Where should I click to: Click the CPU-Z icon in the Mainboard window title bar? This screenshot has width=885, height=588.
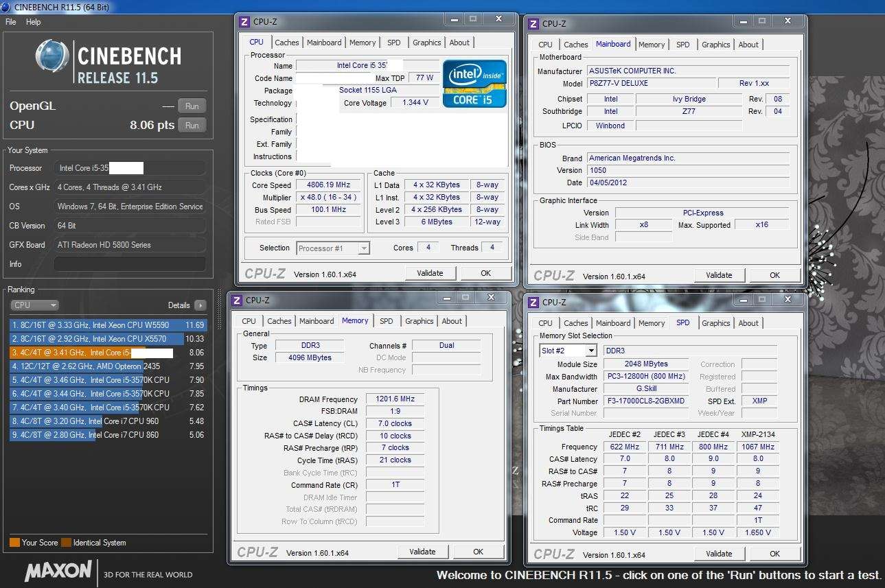click(533, 23)
